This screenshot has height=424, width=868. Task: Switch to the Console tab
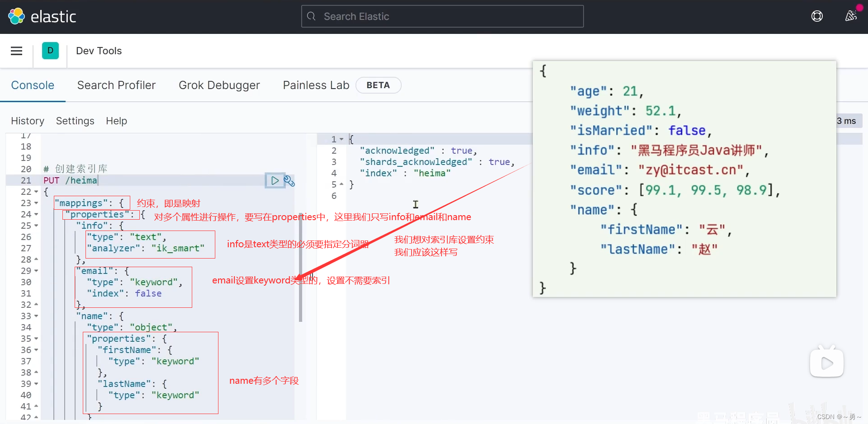click(33, 85)
